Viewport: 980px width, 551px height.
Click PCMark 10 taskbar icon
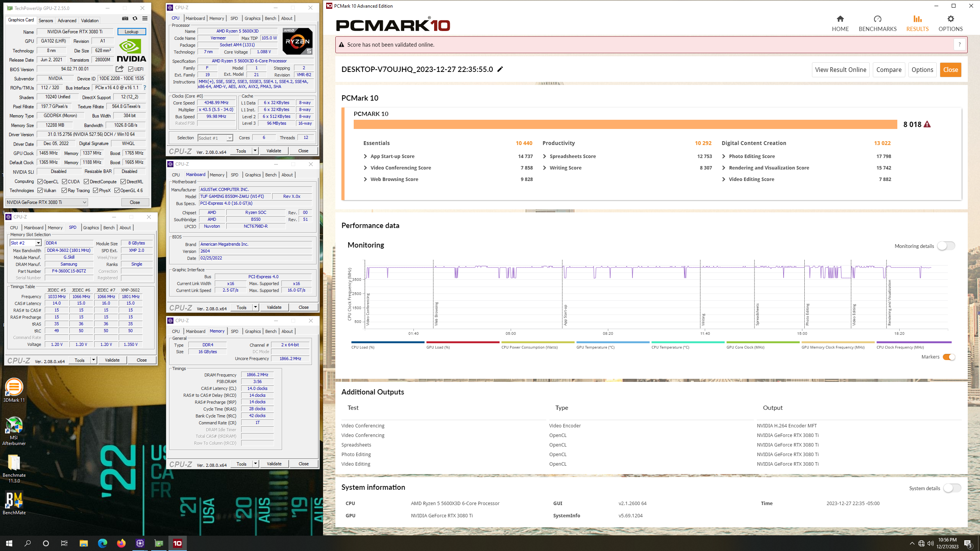pyautogui.click(x=178, y=543)
